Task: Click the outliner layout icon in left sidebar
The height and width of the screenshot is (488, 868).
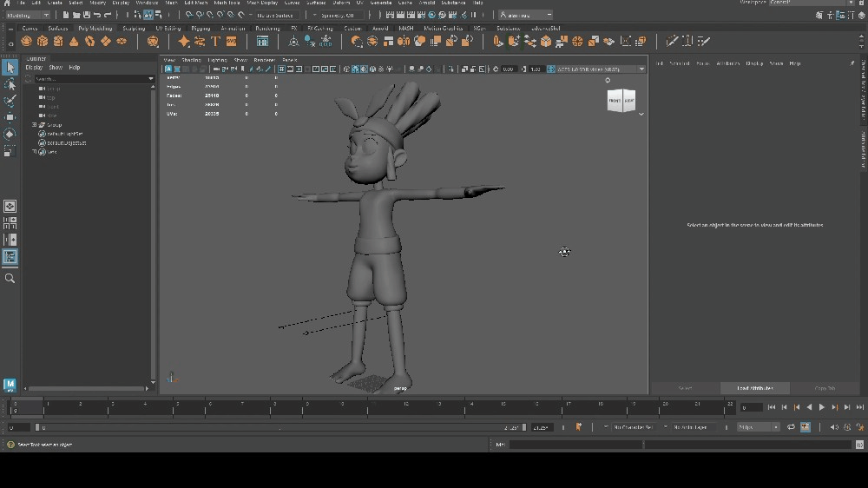Action: click(x=10, y=257)
